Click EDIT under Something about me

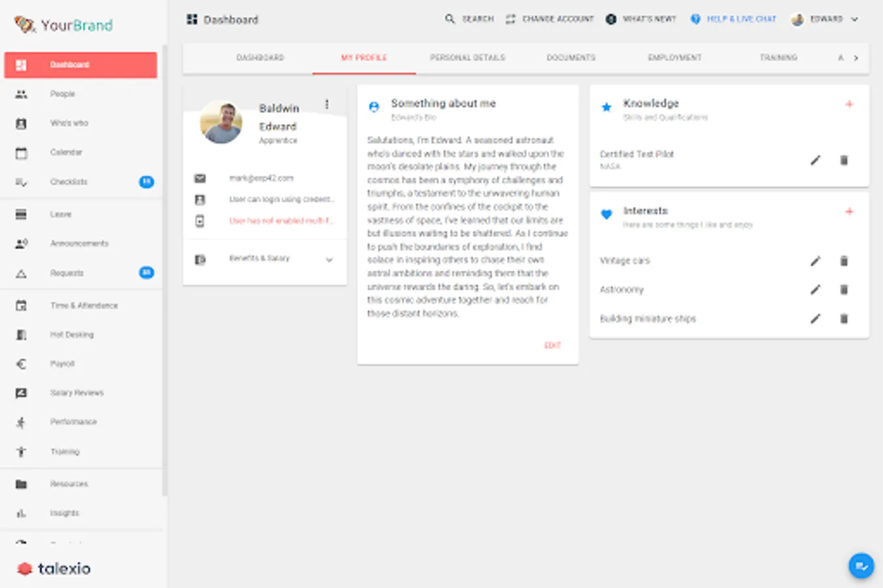[x=552, y=345]
